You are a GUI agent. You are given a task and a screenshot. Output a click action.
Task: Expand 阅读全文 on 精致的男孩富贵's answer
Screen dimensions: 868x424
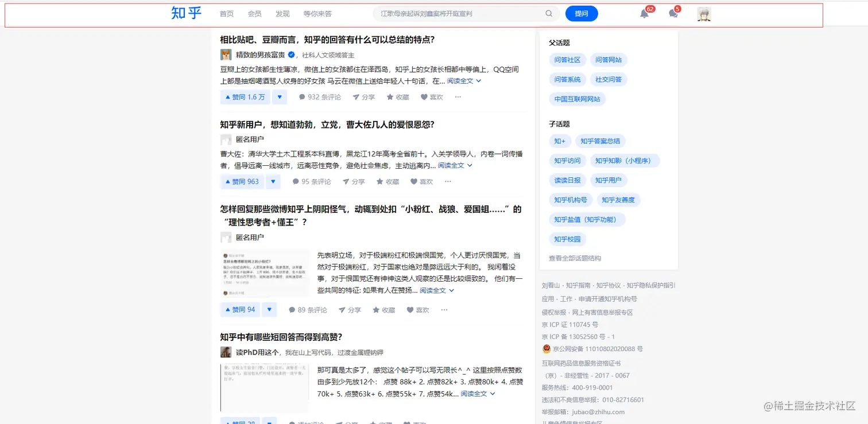(x=464, y=81)
